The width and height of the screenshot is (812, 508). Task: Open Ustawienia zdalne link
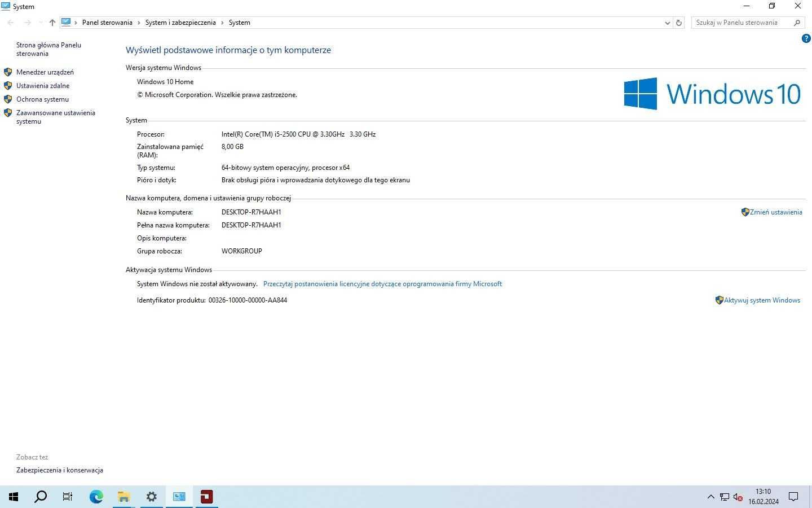click(43, 86)
